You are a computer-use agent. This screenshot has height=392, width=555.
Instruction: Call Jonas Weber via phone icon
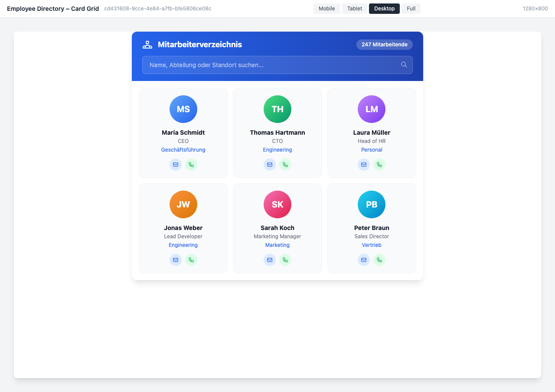click(x=191, y=260)
